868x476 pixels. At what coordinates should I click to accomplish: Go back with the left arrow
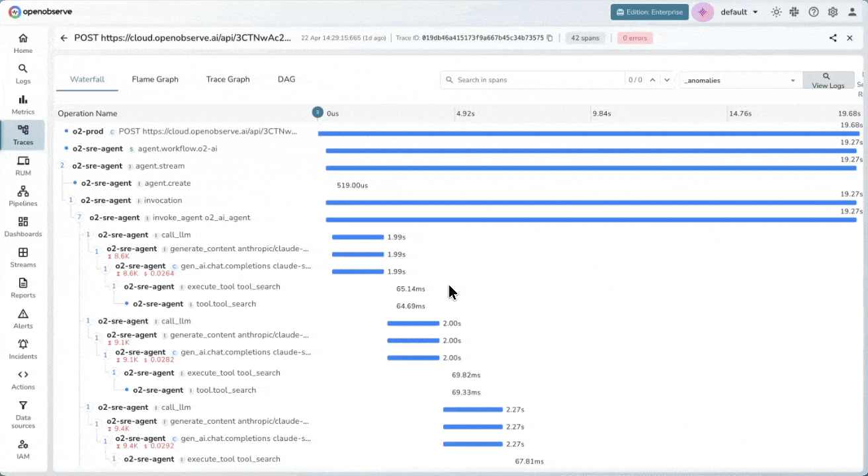[64, 38]
